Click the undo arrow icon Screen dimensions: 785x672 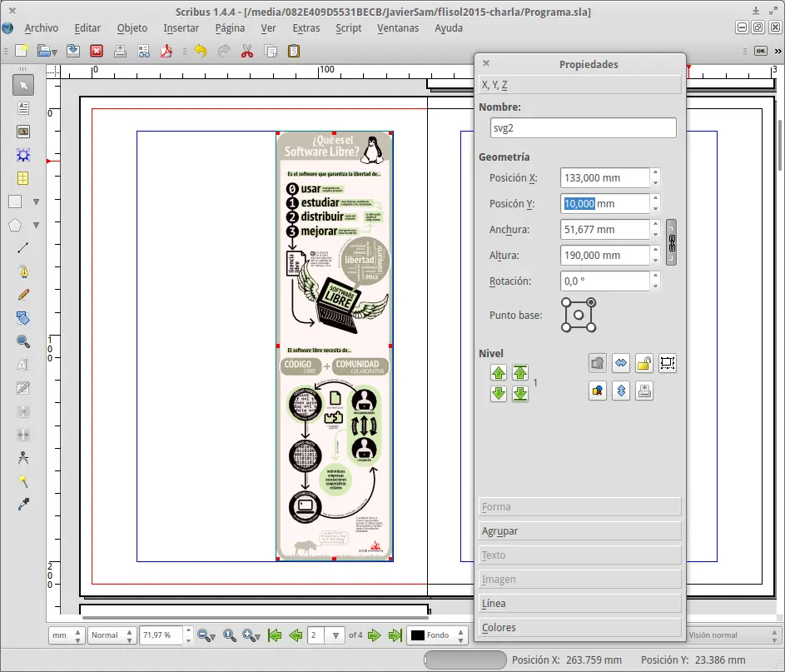pos(201,51)
